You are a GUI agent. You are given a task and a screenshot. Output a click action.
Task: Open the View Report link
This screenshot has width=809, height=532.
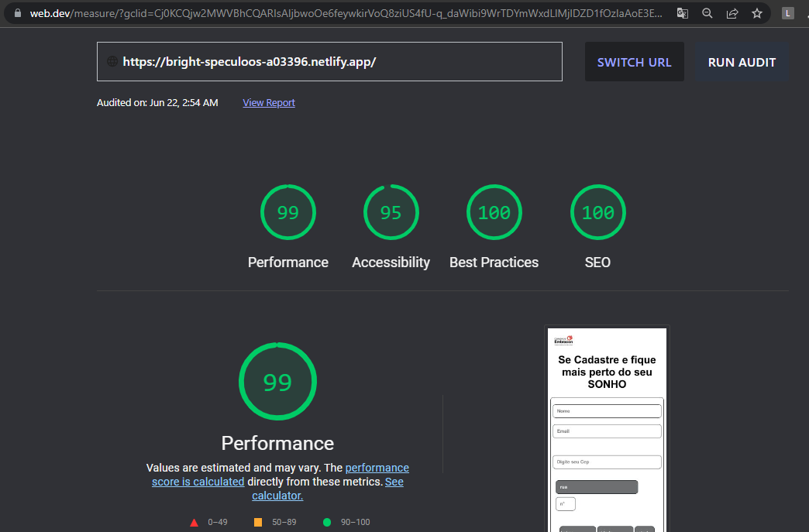(x=269, y=102)
